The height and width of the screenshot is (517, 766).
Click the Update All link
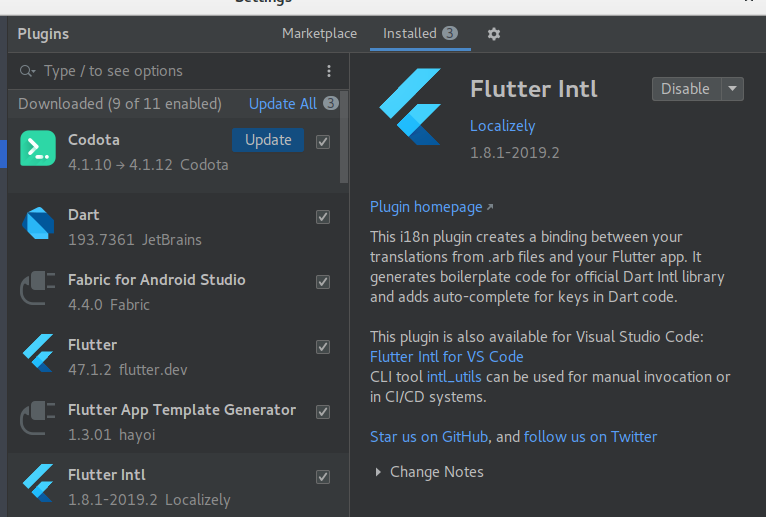coord(282,104)
